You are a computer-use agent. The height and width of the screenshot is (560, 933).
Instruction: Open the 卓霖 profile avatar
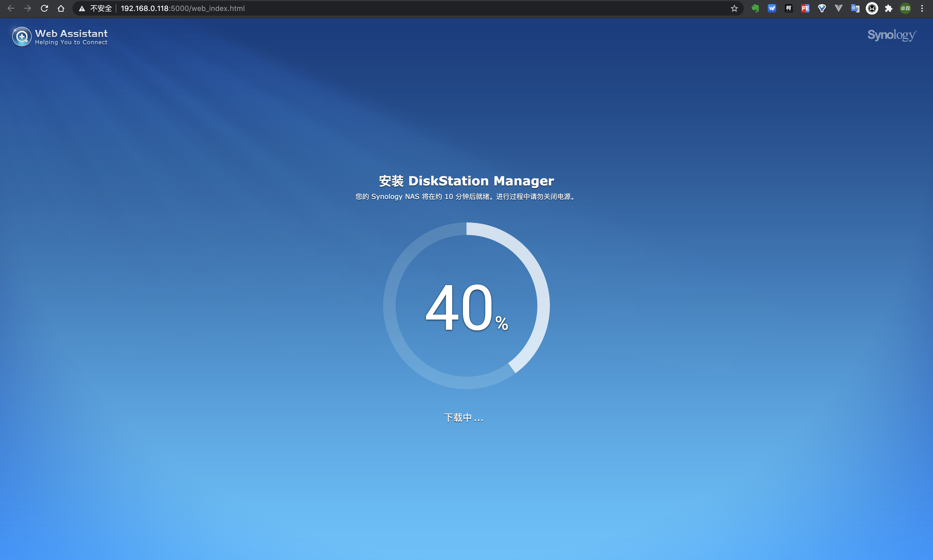pyautogui.click(x=905, y=8)
